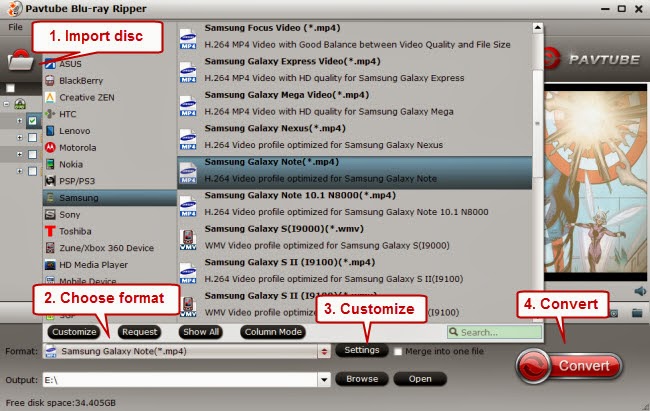Viewport: 650px width, 411px height.
Task: Pick Samsung Focus Video MP4 profile icon
Action: [188, 39]
